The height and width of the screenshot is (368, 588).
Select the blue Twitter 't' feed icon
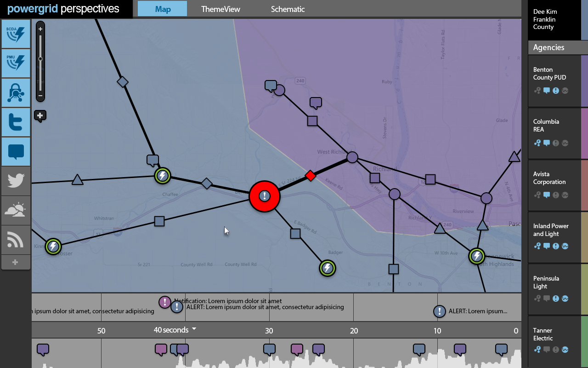(16, 122)
